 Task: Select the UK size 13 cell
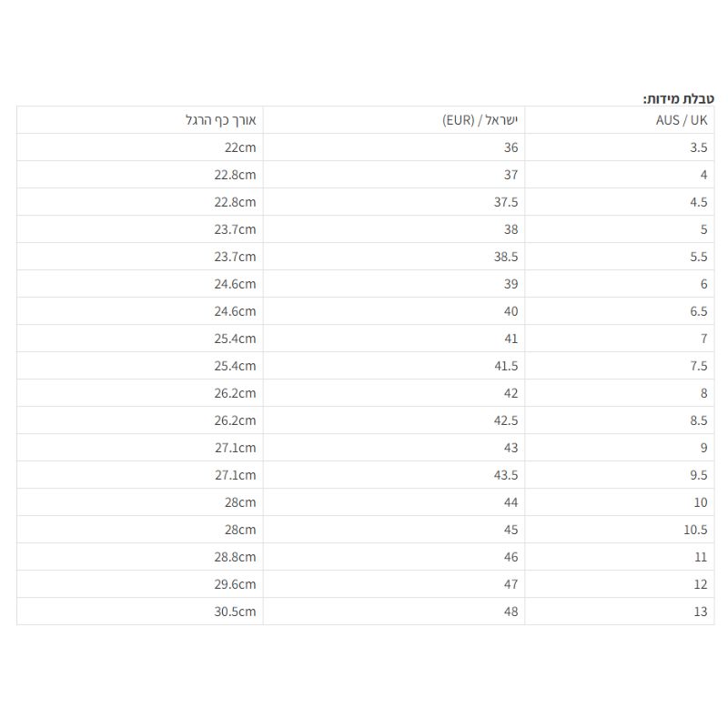click(x=620, y=612)
